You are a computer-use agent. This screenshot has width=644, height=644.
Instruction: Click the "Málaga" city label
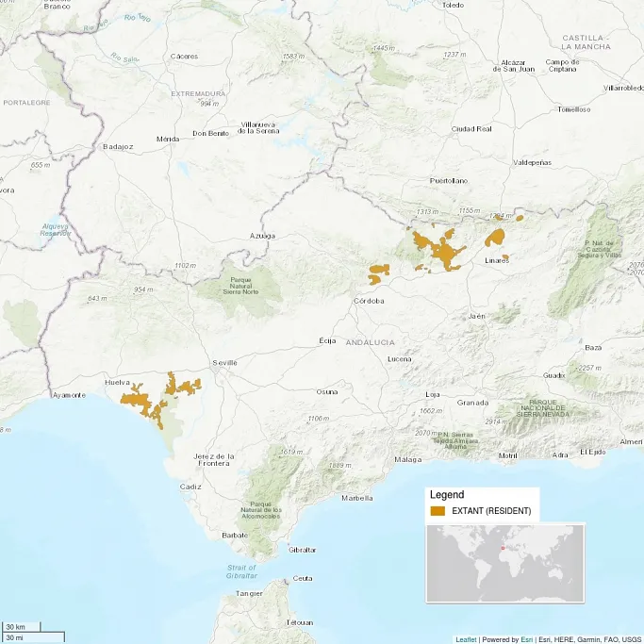click(408, 459)
